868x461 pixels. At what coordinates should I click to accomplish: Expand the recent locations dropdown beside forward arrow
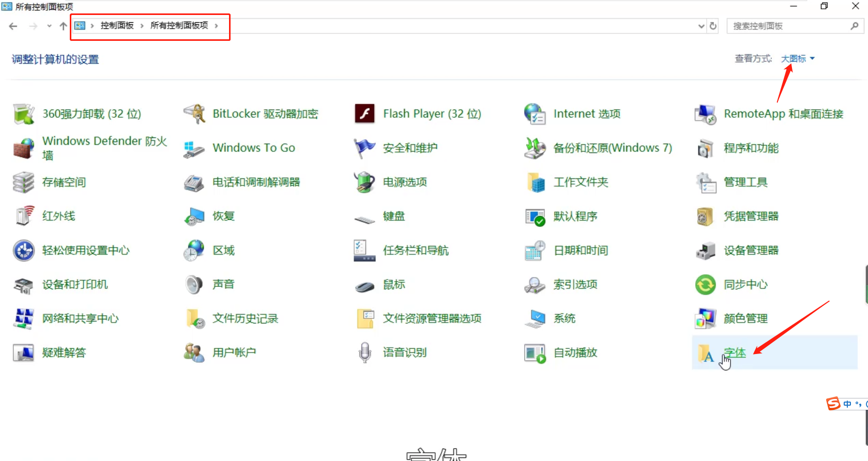pos(49,26)
